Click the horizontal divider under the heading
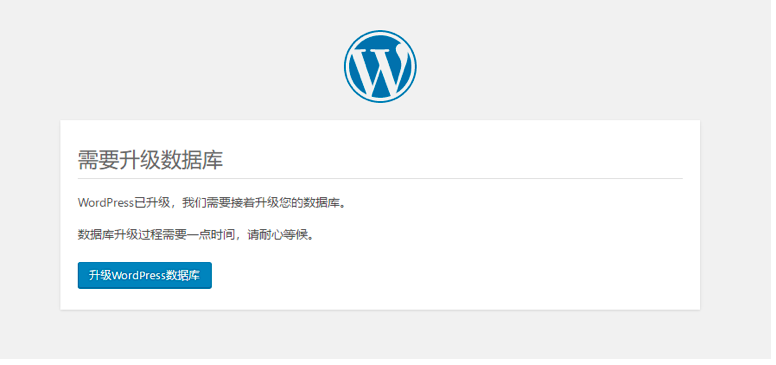Image resolution: width=776 pixels, height=365 pixels. [380, 178]
